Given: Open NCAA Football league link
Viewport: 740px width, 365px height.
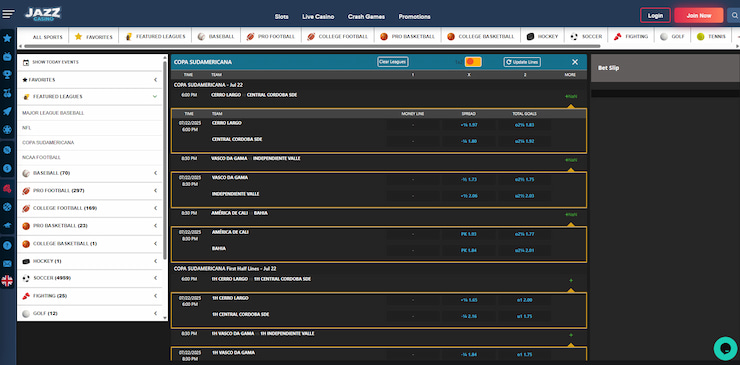Looking at the screenshot, I should [42, 157].
